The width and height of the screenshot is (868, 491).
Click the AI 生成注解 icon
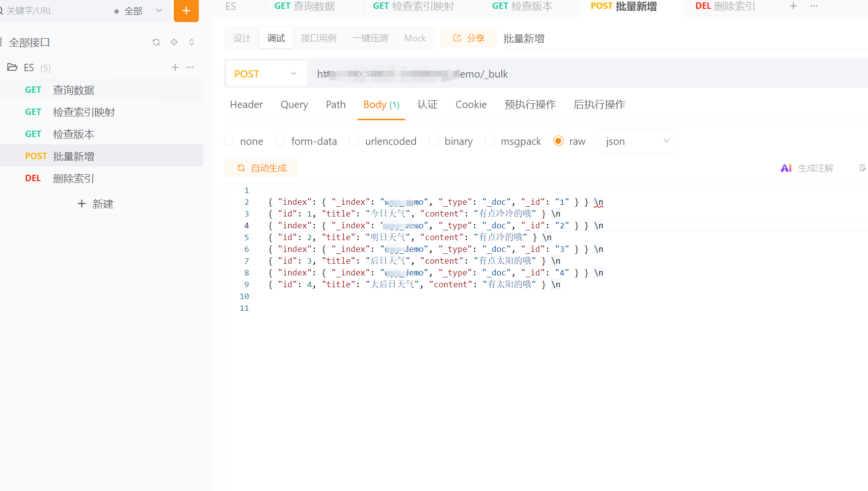(786, 167)
